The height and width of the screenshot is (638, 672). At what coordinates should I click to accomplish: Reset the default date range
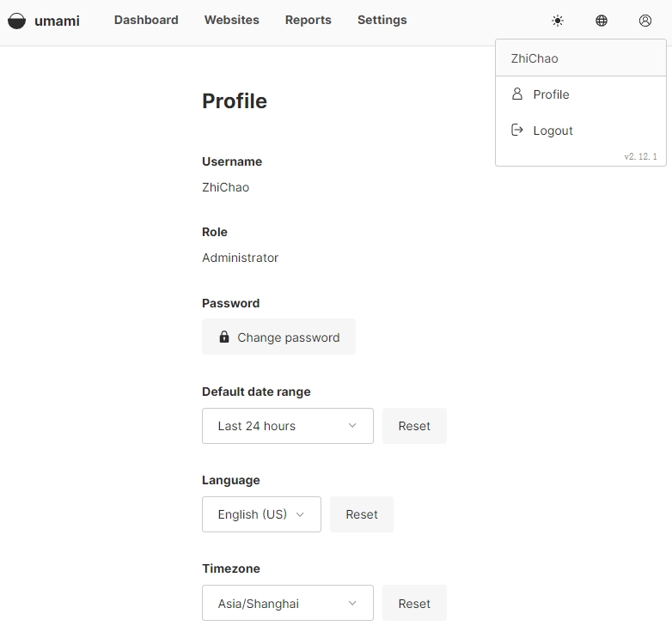[414, 426]
